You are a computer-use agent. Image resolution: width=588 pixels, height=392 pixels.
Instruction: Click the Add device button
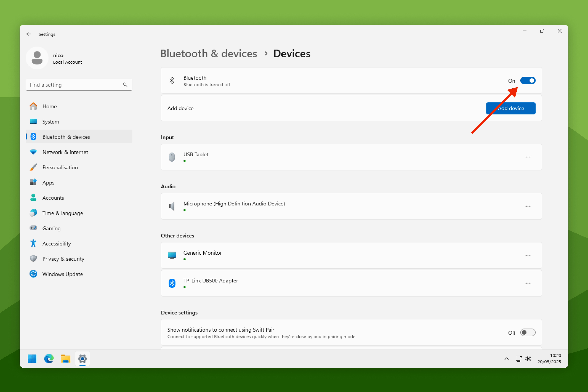tap(511, 108)
